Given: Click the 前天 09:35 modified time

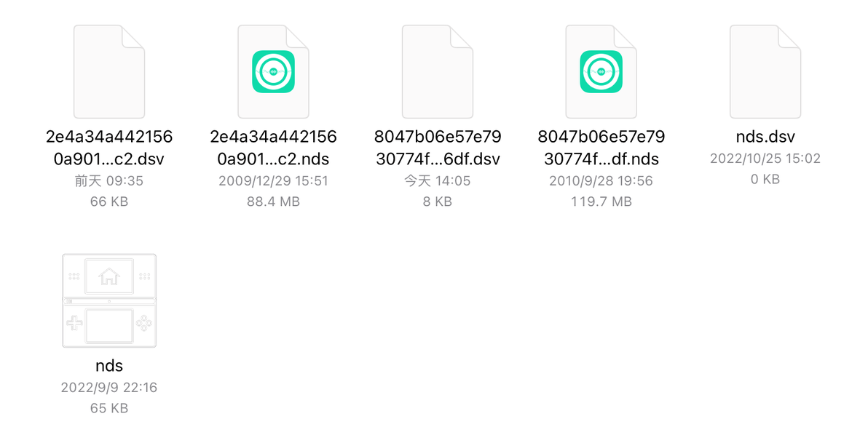Looking at the screenshot, I should point(109,181).
